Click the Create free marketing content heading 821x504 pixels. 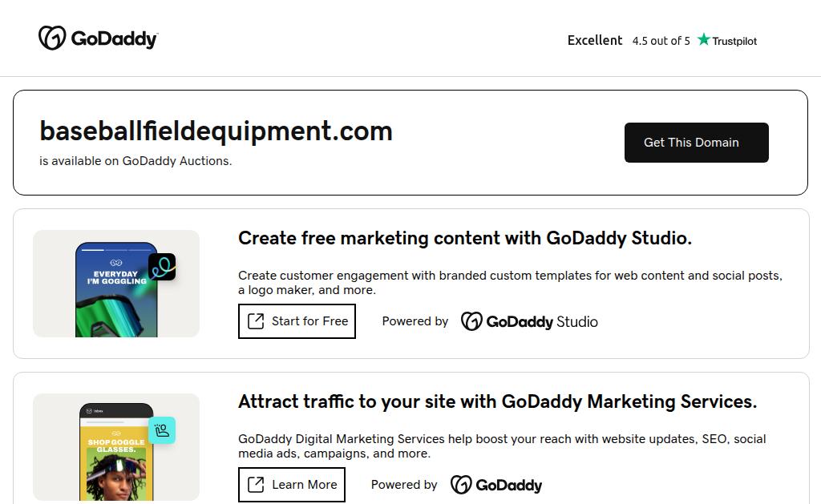pyautogui.click(x=464, y=238)
